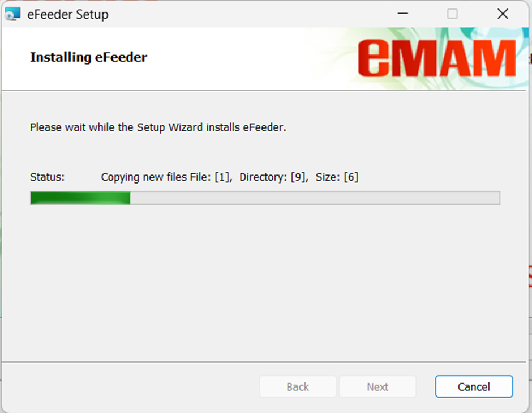Image resolution: width=532 pixels, height=413 pixels.
Task: Click the disabled Next button
Action: (377, 386)
